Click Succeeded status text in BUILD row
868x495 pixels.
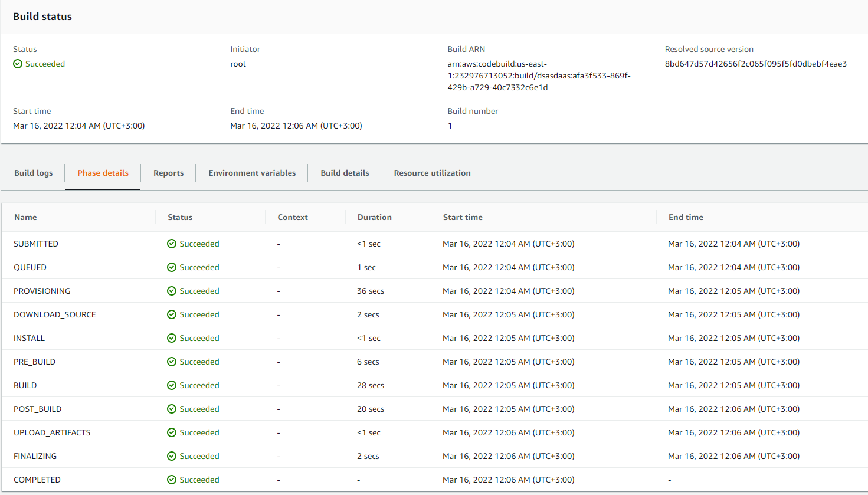pos(199,385)
